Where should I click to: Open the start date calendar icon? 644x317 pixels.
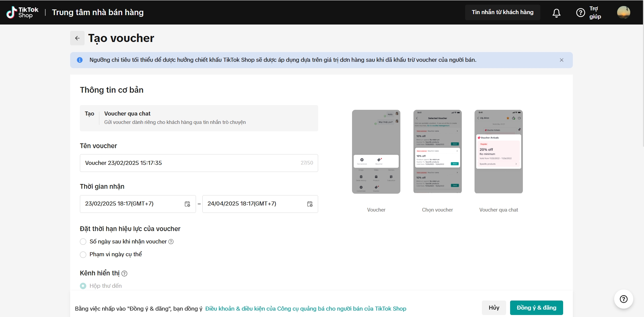click(187, 204)
